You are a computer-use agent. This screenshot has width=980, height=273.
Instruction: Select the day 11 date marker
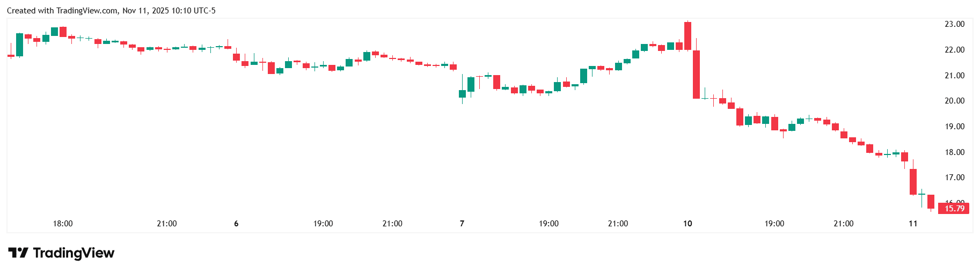[x=913, y=224]
